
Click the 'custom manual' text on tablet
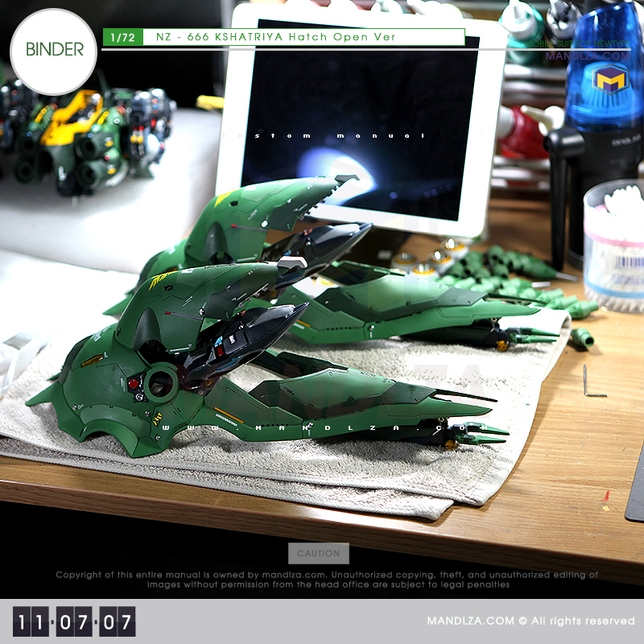tap(324, 135)
